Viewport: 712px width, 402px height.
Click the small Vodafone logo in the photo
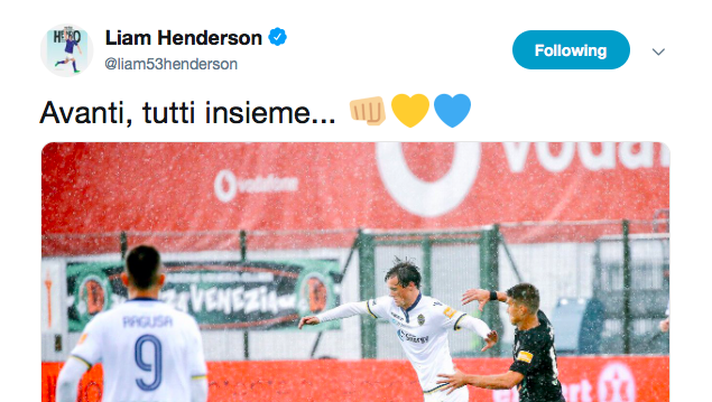pos(257,185)
